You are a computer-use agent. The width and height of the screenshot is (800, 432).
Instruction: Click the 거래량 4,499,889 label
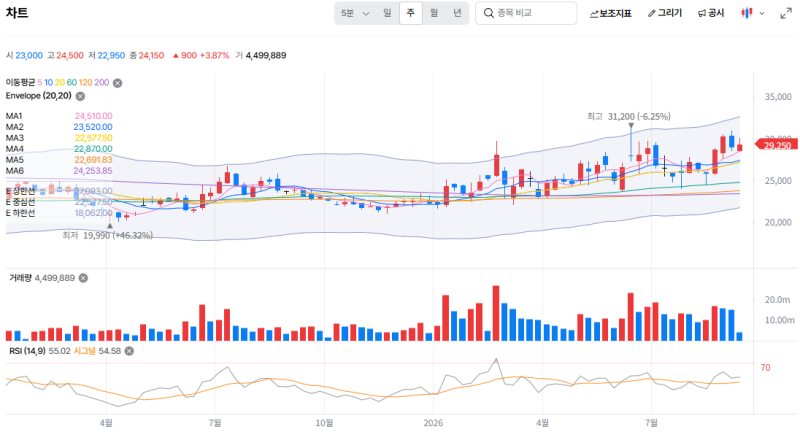pyautogui.click(x=42, y=278)
